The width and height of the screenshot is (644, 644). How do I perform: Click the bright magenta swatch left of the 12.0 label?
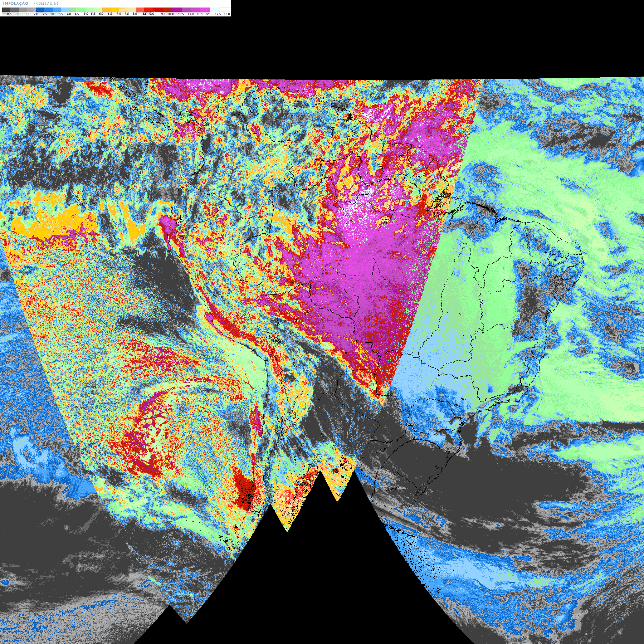205,10
